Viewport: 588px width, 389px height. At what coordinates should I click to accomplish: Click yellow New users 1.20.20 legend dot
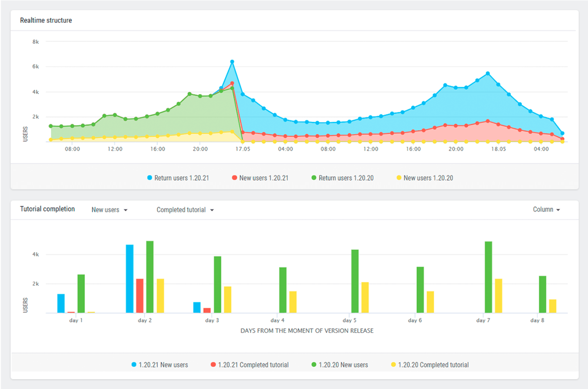click(399, 178)
